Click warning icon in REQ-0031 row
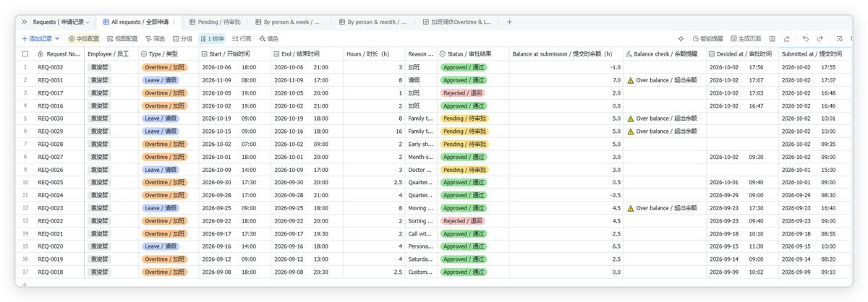 [x=630, y=80]
